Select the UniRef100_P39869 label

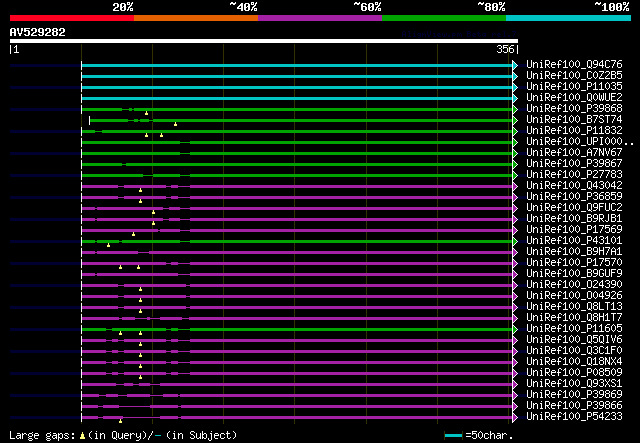(574, 395)
